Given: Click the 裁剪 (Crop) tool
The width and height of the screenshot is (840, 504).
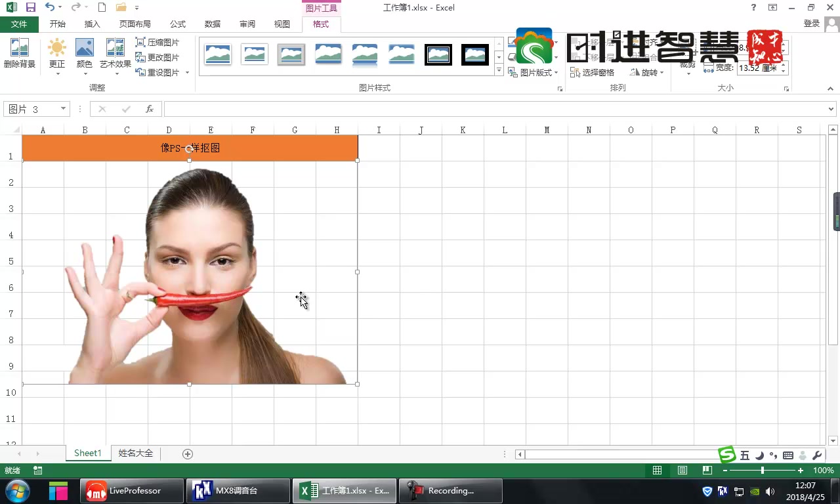Looking at the screenshot, I should (686, 56).
